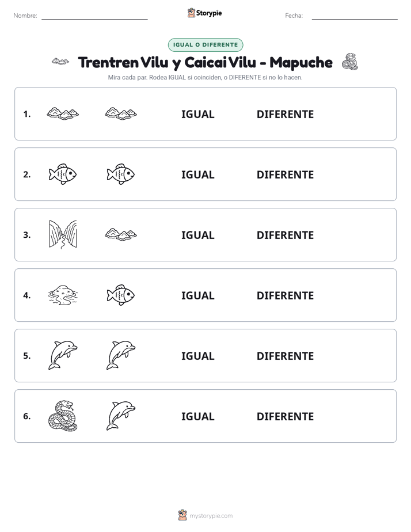Viewport: 411px width, 532px height.
Task: Select IGUAL for row 5
Action: coord(197,356)
